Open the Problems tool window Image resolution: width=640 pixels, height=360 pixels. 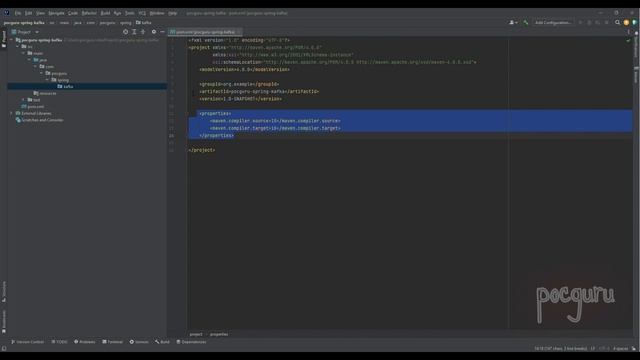click(84, 342)
